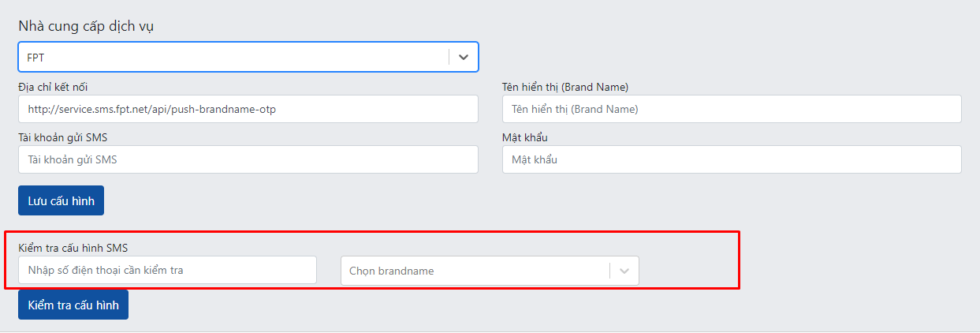Focus the Mật khẩu password field
The image size is (980, 333).
(x=732, y=159)
